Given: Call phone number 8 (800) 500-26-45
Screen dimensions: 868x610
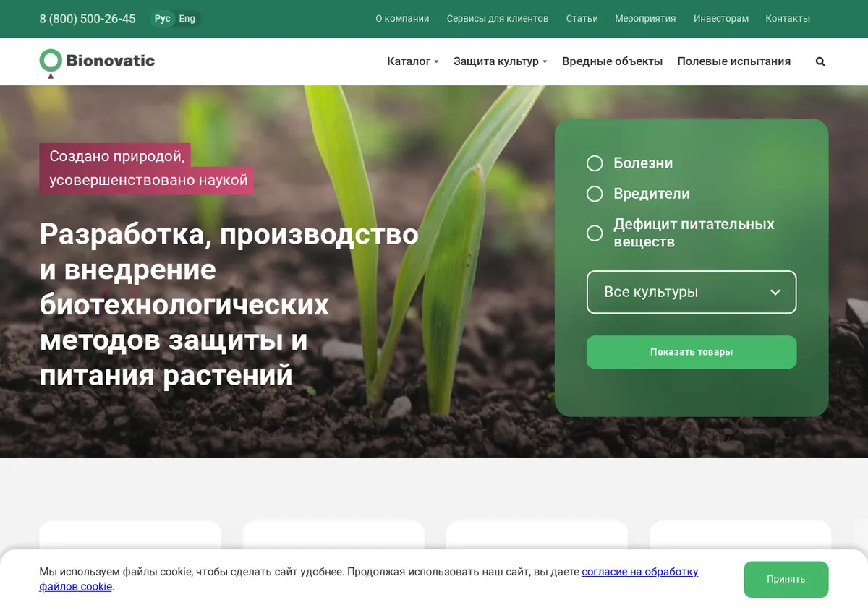Looking at the screenshot, I should (x=88, y=19).
